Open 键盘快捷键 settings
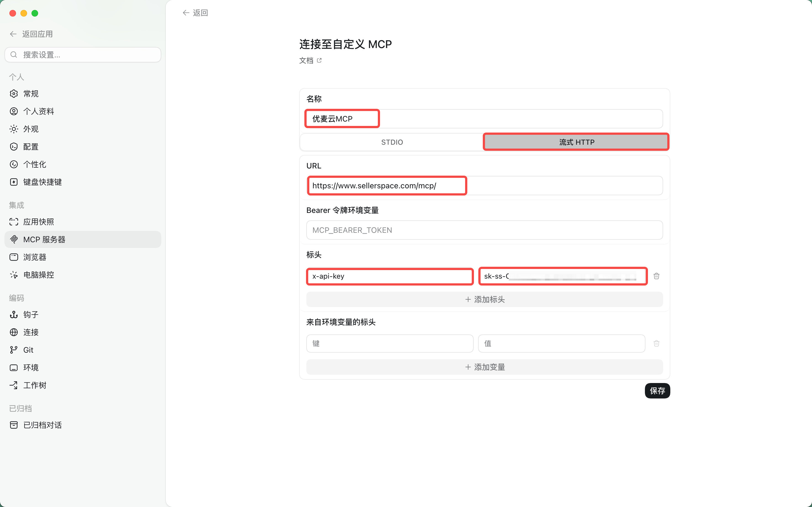The width and height of the screenshot is (812, 507). coord(83,182)
